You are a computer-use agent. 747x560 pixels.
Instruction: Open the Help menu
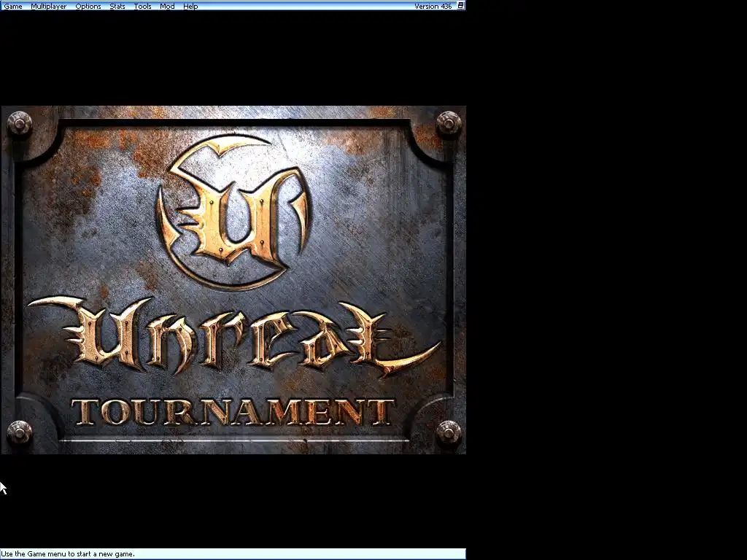(190, 6)
